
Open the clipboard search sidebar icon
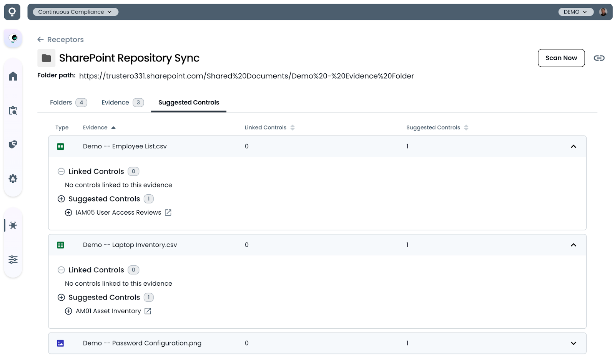click(x=13, y=111)
